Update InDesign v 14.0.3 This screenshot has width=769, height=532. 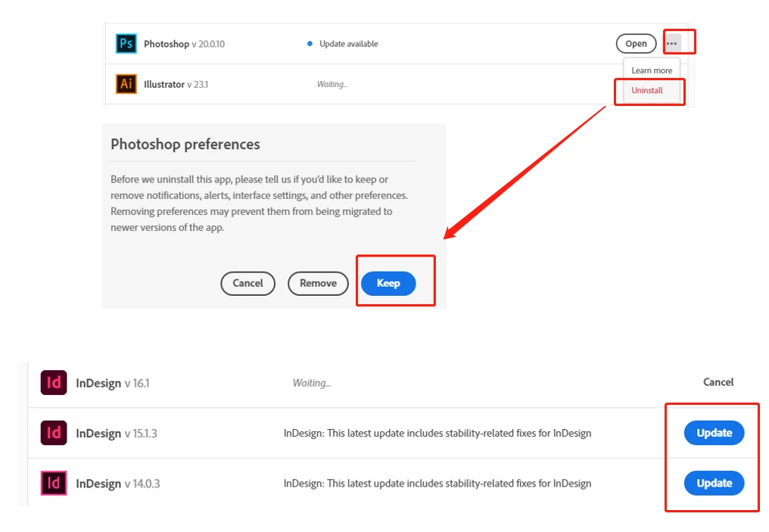[x=714, y=483]
